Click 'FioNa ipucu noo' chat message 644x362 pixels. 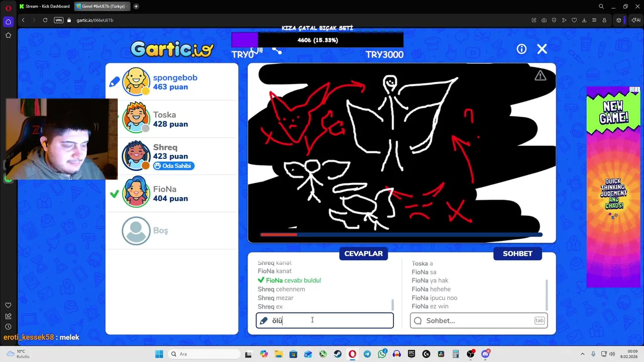click(x=435, y=298)
